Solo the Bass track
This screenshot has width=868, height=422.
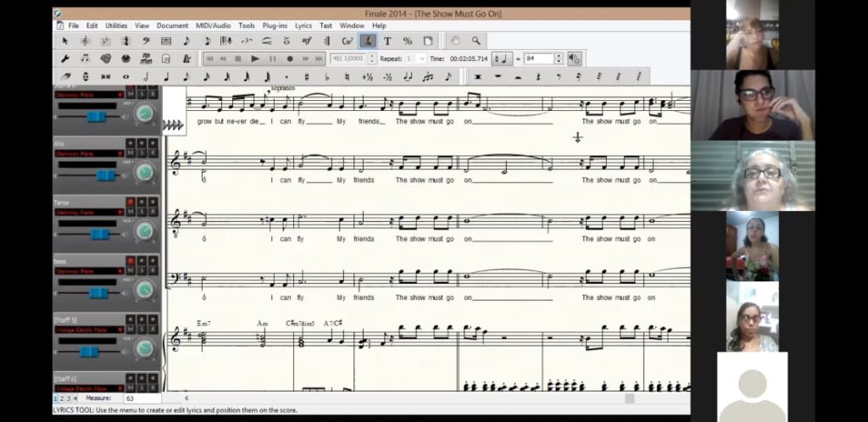pyautogui.click(x=142, y=270)
